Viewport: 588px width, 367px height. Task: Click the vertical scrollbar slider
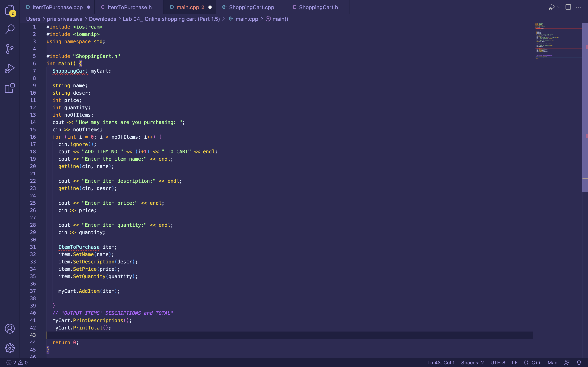[x=585, y=107]
